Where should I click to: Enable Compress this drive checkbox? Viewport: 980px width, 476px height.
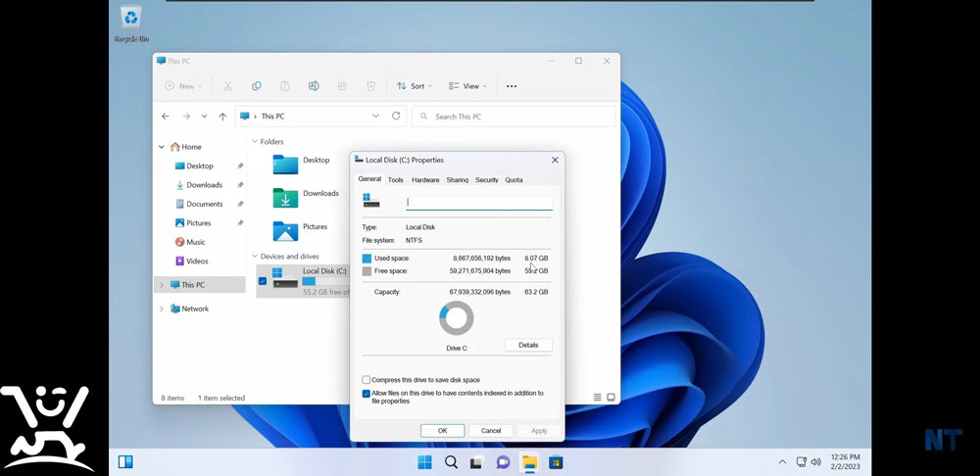[x=367, y=380]
